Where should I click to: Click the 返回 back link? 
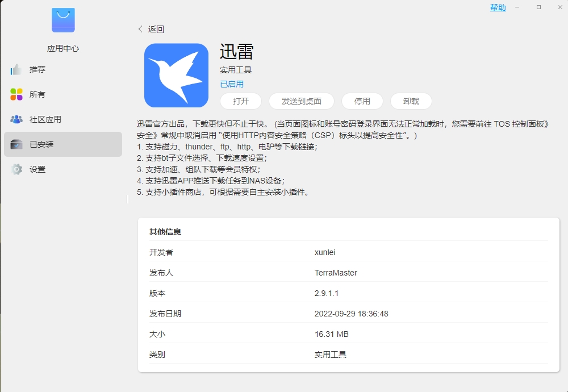[156, 29]
